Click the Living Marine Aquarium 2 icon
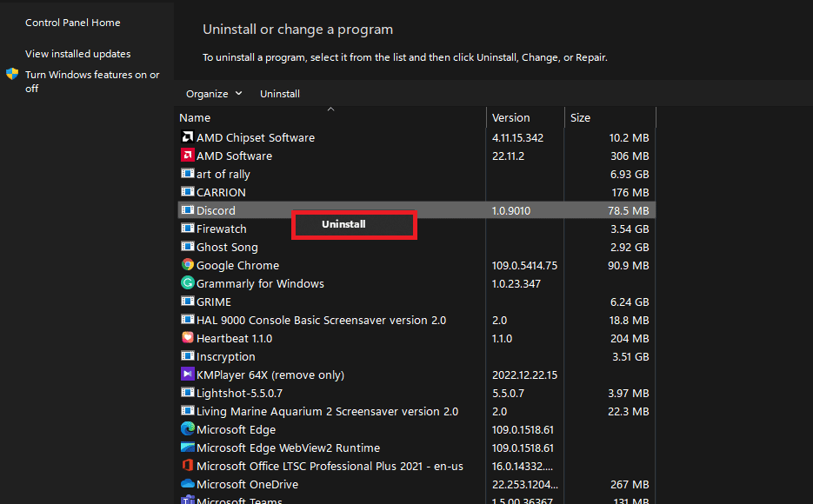Image resolution: width=813 pixels, height=504 pixels. tap(187, 410)
